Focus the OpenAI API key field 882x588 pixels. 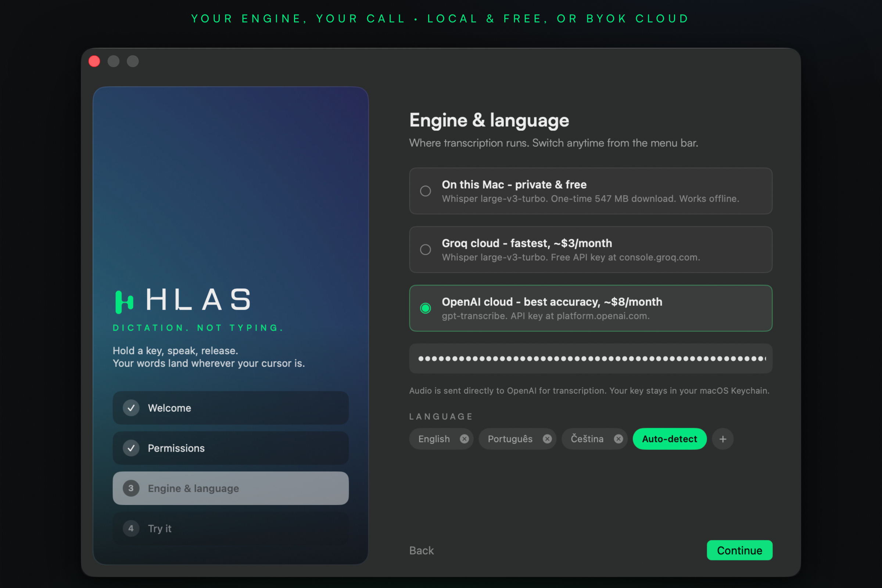(591, 359)
